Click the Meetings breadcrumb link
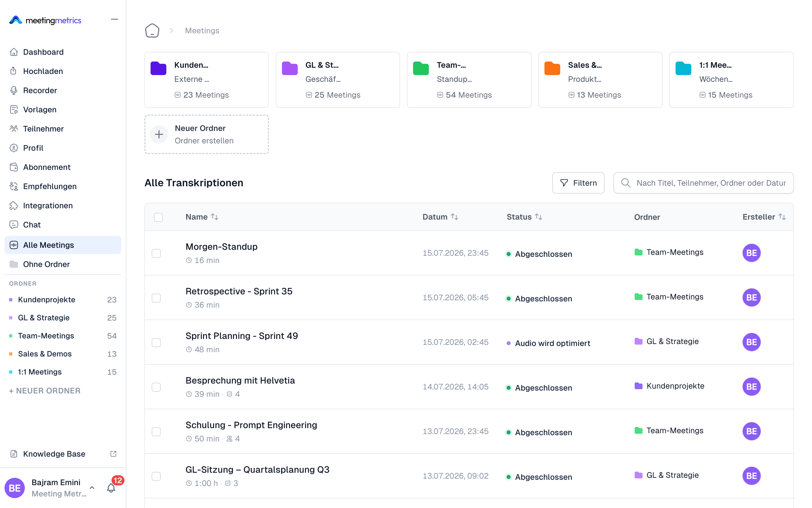Image resolution: width=812 pixels, height=508 pixels. point(202,30)
